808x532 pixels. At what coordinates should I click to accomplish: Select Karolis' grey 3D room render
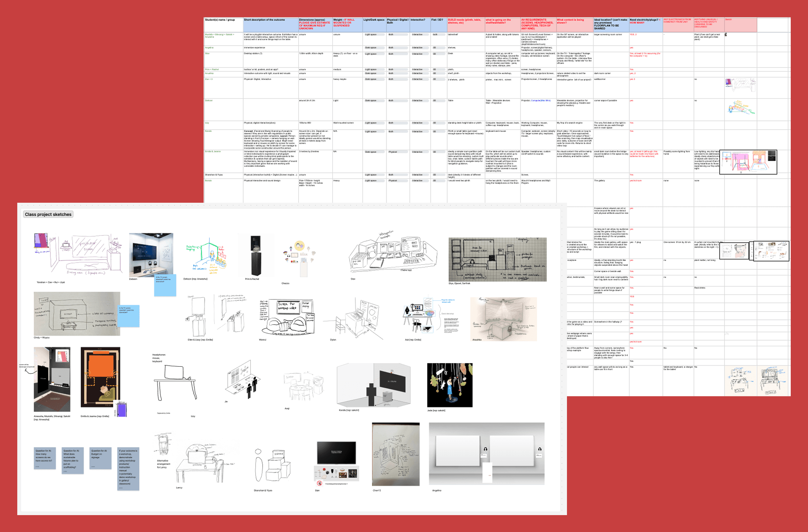click(373, 385)
